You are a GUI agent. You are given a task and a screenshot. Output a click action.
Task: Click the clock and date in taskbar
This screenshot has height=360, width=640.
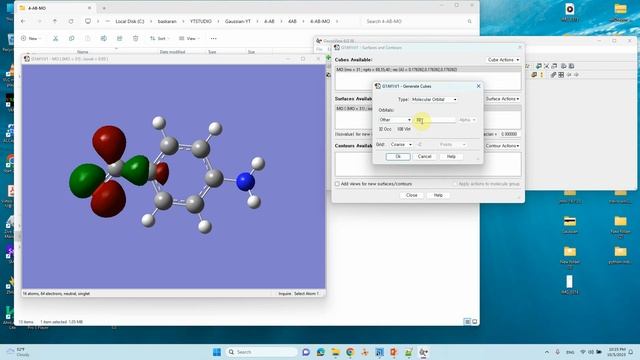pos(617,352)
